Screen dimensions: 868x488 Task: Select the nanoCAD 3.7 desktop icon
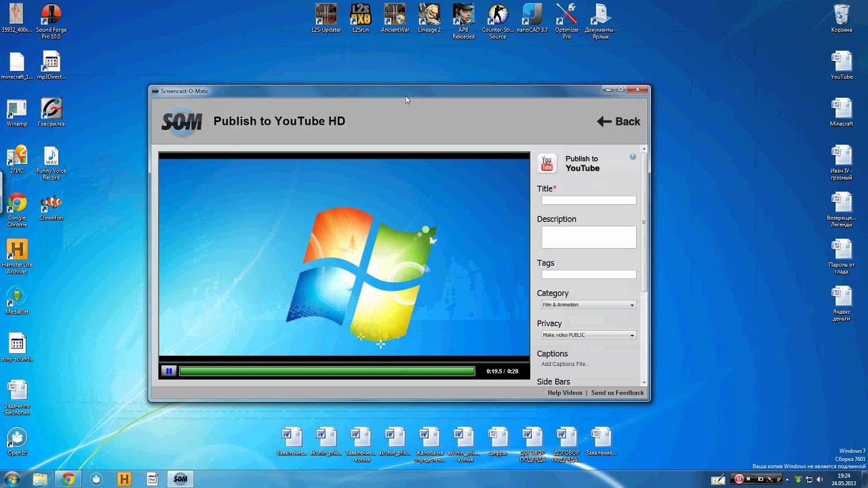tap(532, 18)
